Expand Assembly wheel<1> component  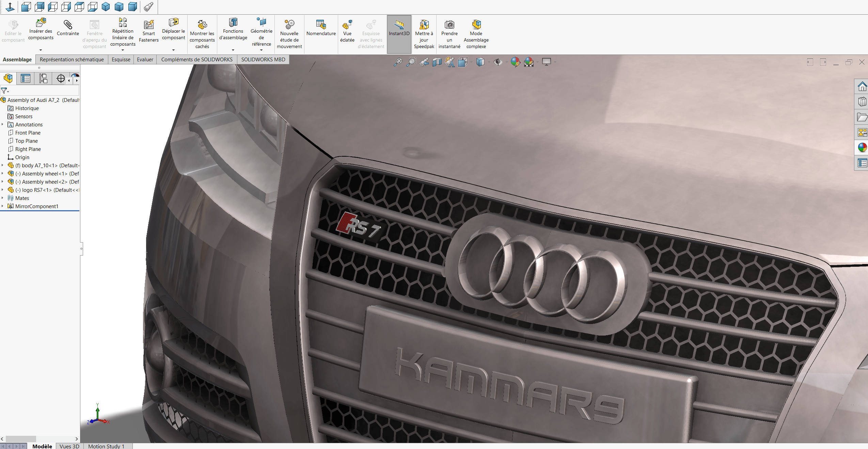(2, 173)
